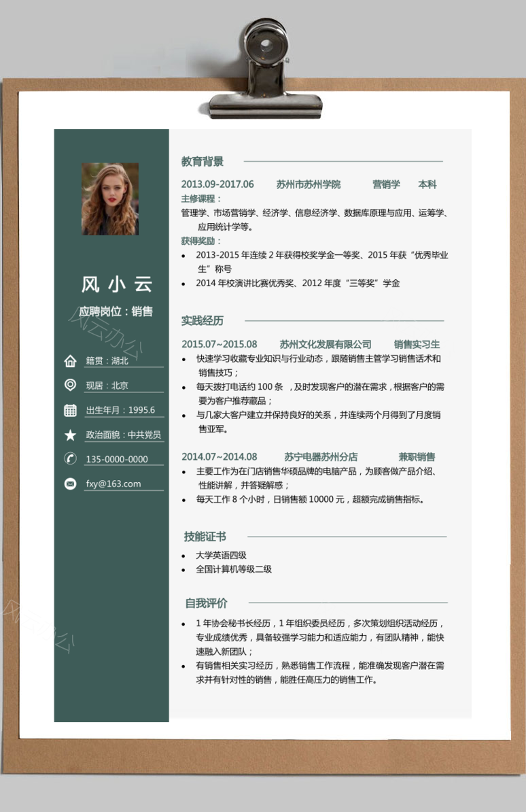Image resolution: width=526 pixels, height=812 pixels.
Task: Click the 教育背景 section heading
Action: [203, 162]
